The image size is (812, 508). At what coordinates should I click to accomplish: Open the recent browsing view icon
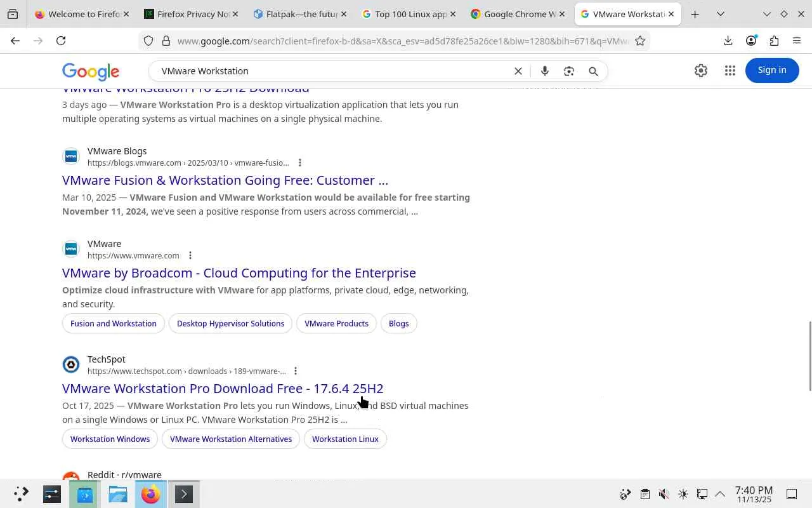(x=13, y=14)
